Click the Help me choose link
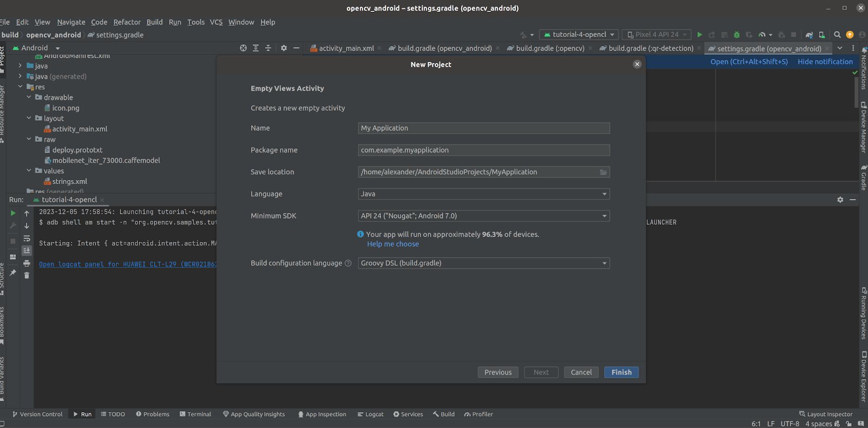868x428 pixels. point(393,244)
